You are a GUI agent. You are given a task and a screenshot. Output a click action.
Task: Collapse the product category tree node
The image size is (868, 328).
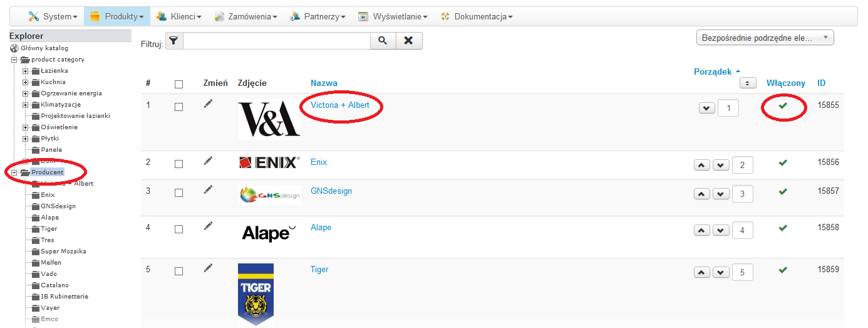(x=14, y=60)
